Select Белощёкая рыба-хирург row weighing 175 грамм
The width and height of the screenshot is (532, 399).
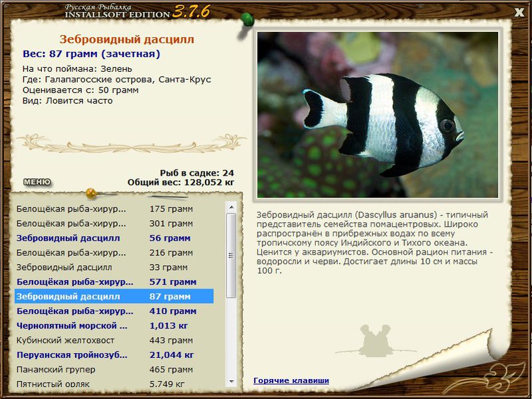point(114,209)
